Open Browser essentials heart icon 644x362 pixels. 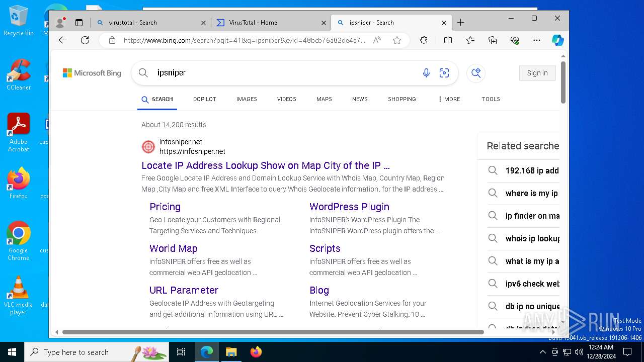[514, 40]
